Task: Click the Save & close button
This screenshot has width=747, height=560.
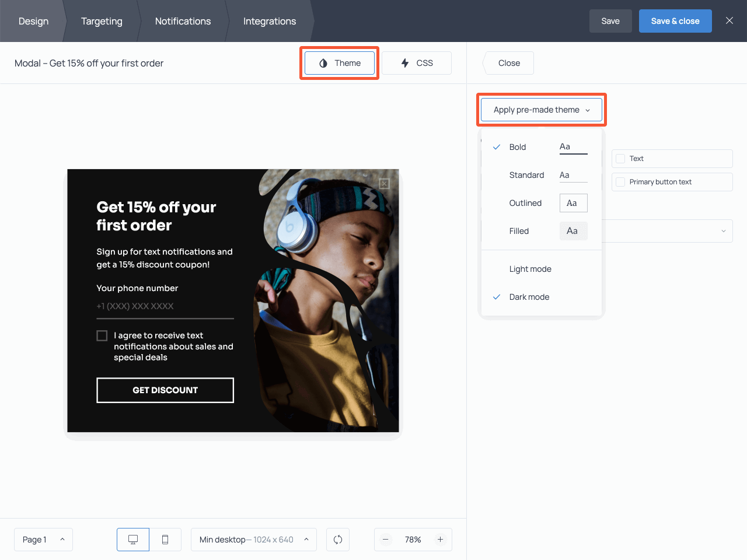Action: point(675,21)
